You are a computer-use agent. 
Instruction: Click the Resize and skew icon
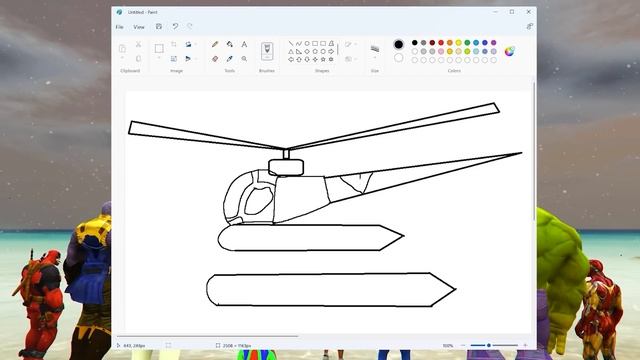174,59
